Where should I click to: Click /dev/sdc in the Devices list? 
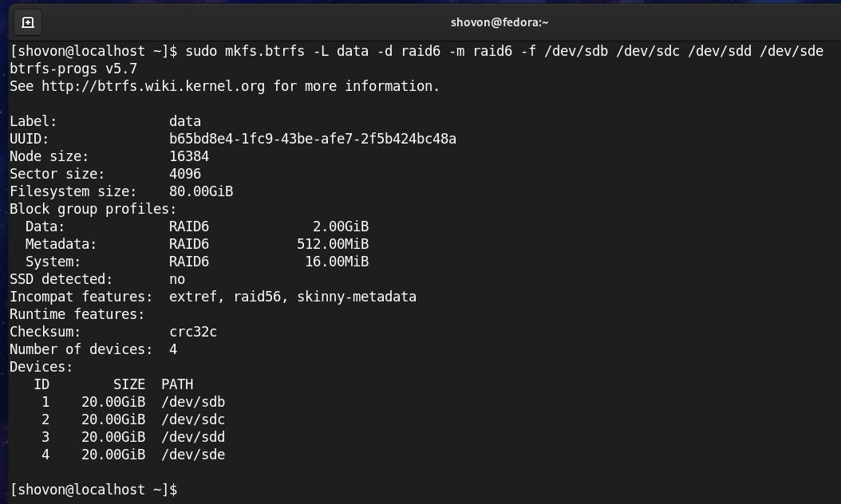193,419
